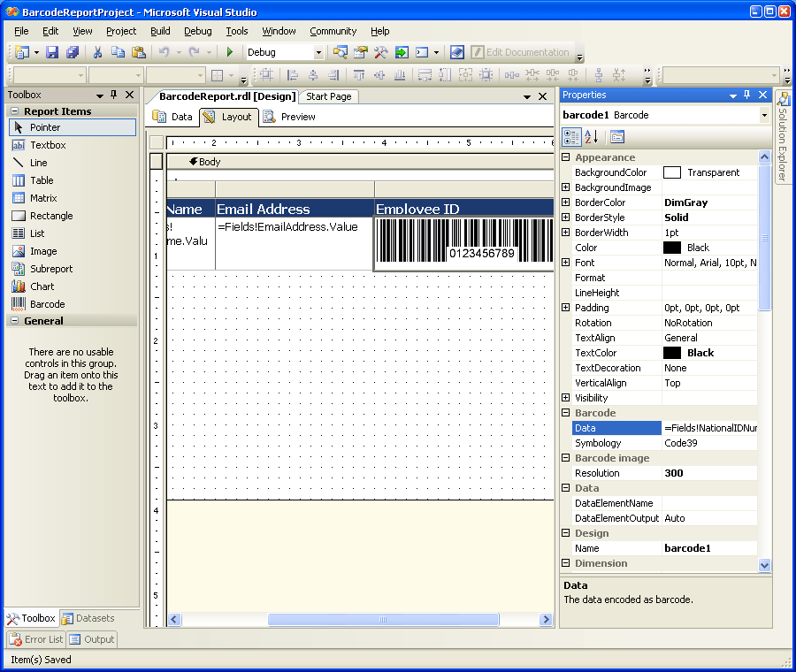The image size is (796, 672).
Task: Show categorized properties view
Action: [571, 136]
